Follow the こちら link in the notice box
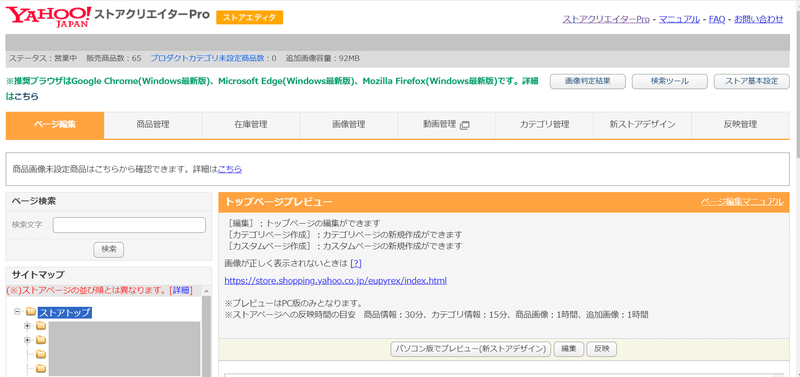 point(230,169)
